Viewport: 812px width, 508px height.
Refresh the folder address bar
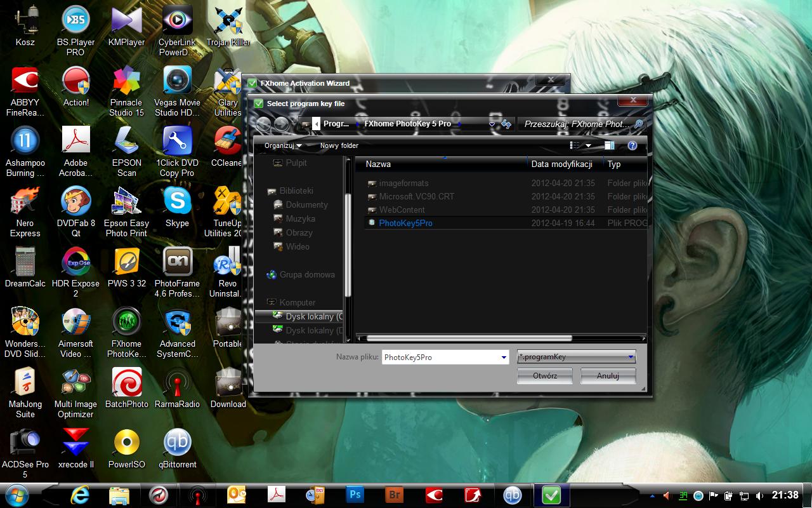pyautogui.click(x=506, y=124)
